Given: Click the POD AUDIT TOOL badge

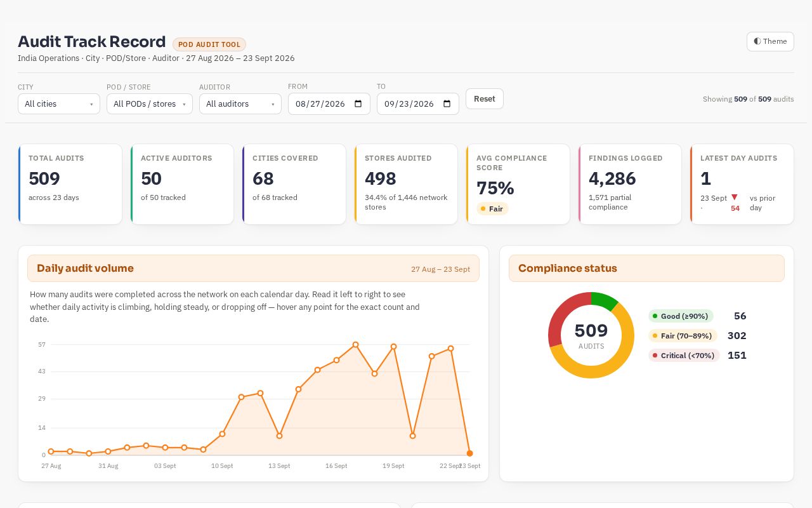Looking at the screenshot, I should 209,44.
